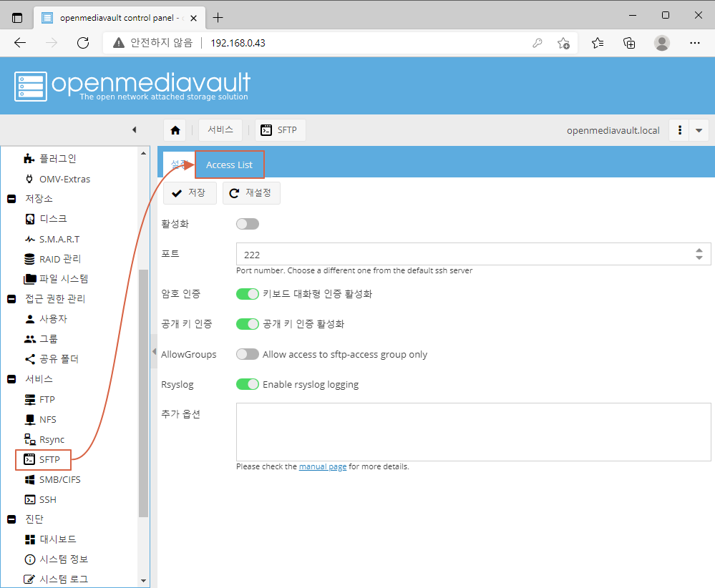The image size is (715, 588).
Task: Toggle 암호 인증 password authentication
Action: 248,294
